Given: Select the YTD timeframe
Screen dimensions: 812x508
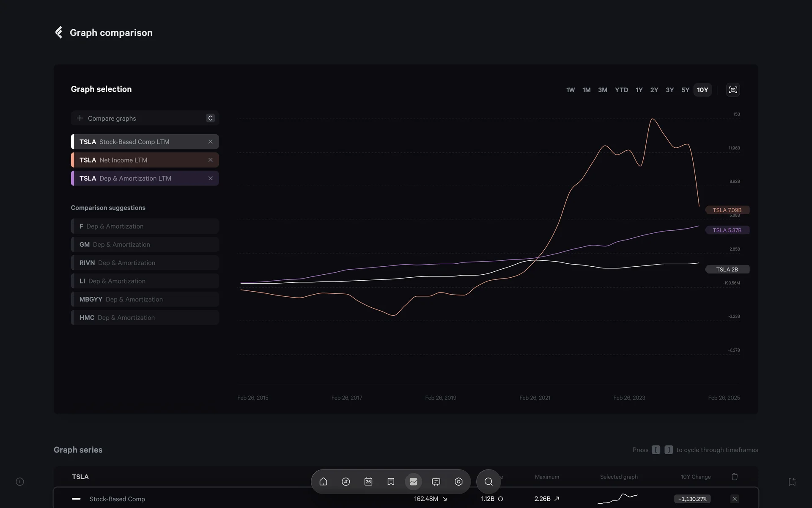Looking at the screenshot, I should tap(621, 90).
